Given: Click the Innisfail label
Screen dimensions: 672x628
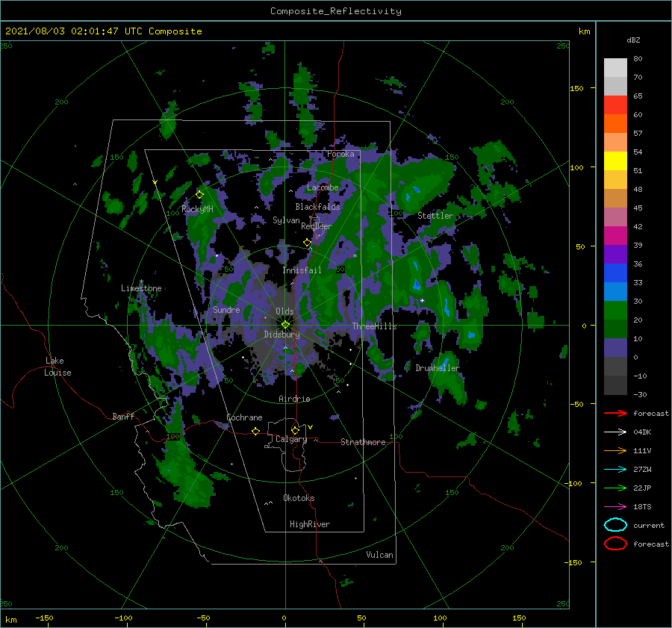Looking at the screenshot, I should pyautogui.click(x=302, y=270).
